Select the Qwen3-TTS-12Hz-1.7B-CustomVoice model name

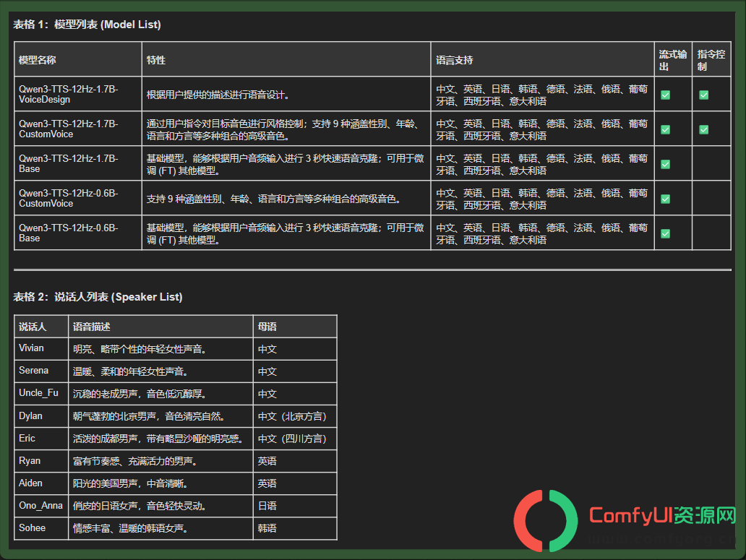pyautogui.click(x=69, y=129)
